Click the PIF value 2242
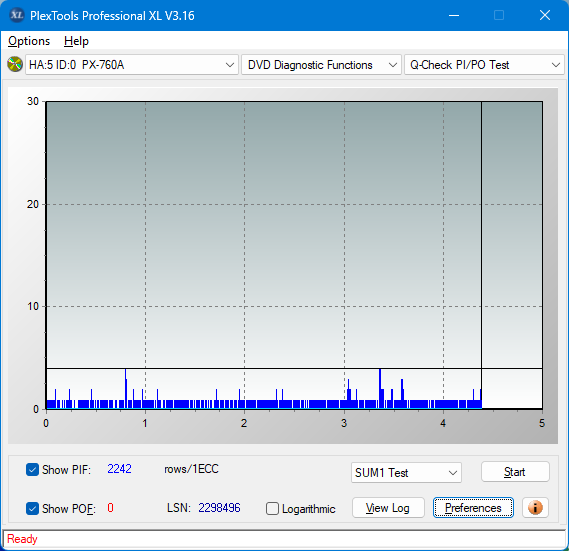The width and height of the screenshot is (569, 551). point(119,469)
